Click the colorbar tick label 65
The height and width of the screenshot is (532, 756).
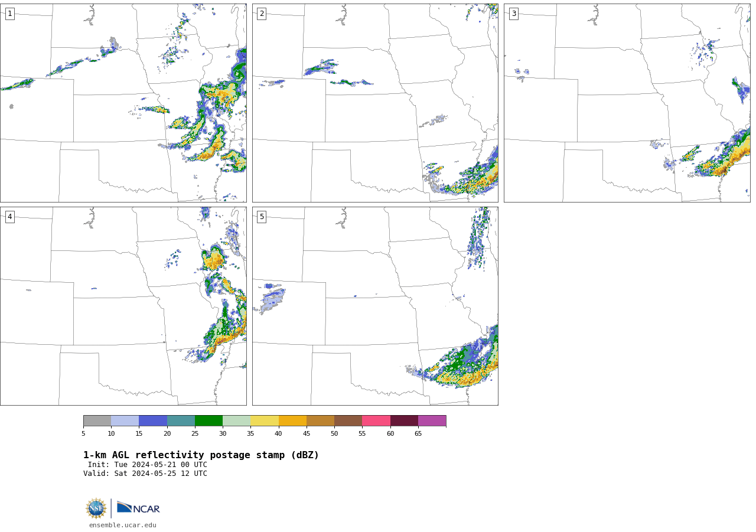point(418,434)
